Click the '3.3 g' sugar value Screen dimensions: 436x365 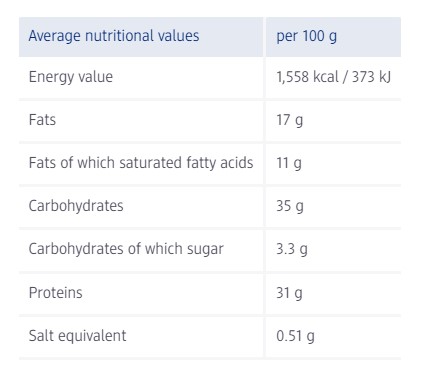(x=292, y=249)
